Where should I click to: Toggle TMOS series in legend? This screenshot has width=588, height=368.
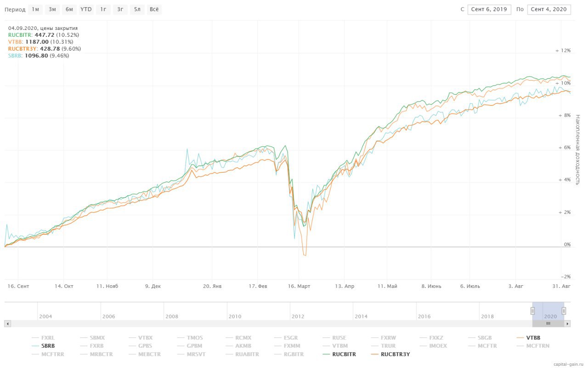189,338
